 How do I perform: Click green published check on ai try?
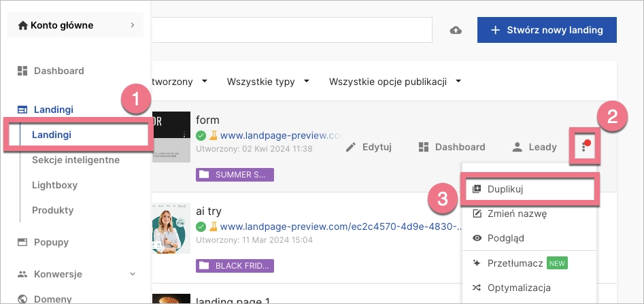(x=201, y=226)
